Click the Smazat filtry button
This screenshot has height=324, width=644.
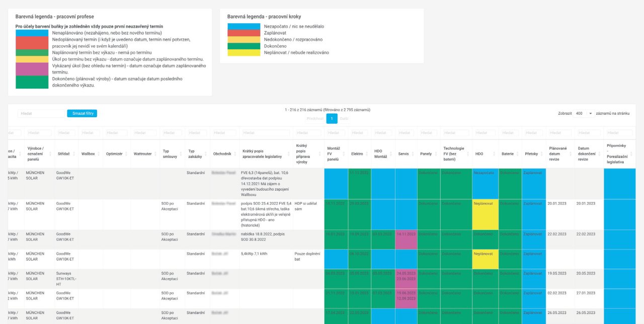click(82, 114)
